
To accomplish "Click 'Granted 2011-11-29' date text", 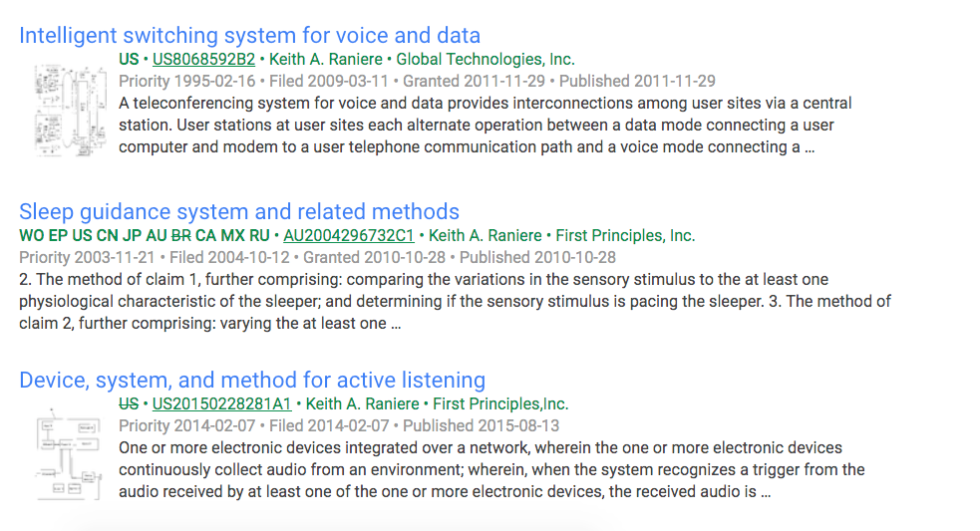I will pyautogui.click(x=474, y=82).
